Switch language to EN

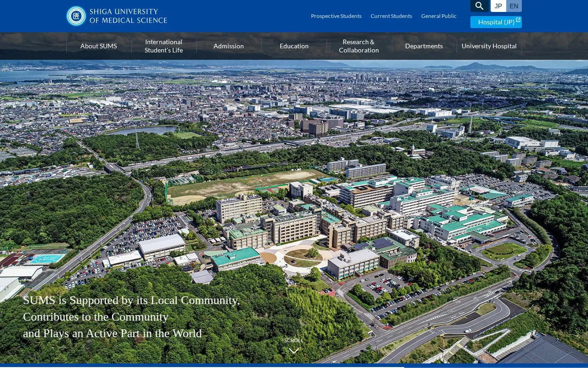coord(514,6)
